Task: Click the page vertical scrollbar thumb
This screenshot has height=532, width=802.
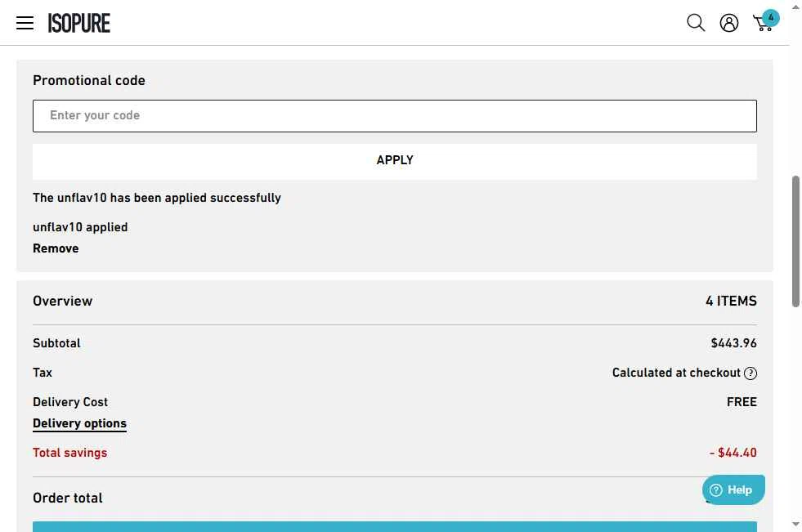Action: pos(795,241)
